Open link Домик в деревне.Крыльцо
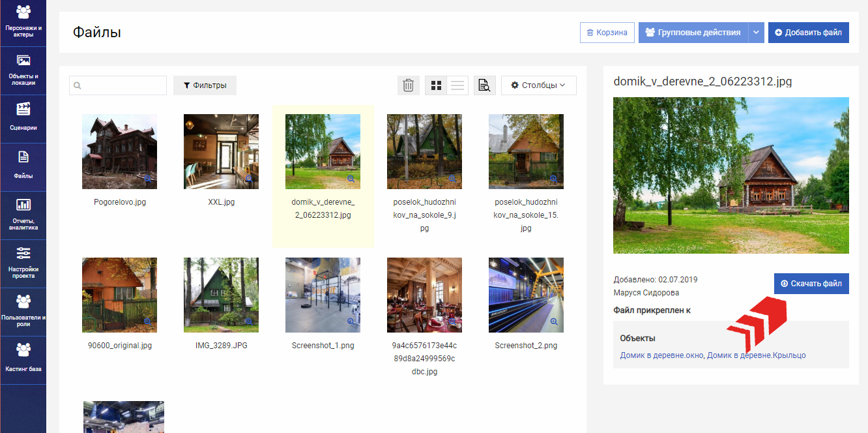The width and height of the screenshot is (868, 433). pyautogui.click(x=757, y=355)
